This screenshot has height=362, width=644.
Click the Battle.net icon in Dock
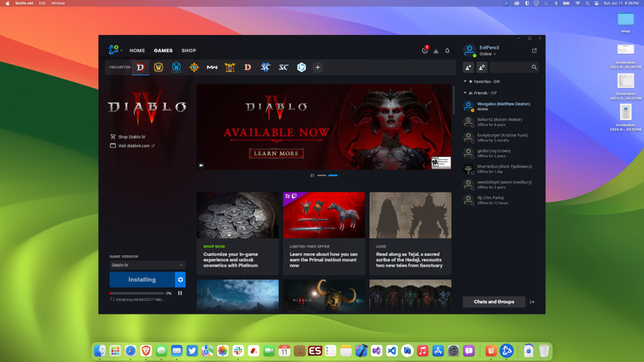tap(506, 351)
